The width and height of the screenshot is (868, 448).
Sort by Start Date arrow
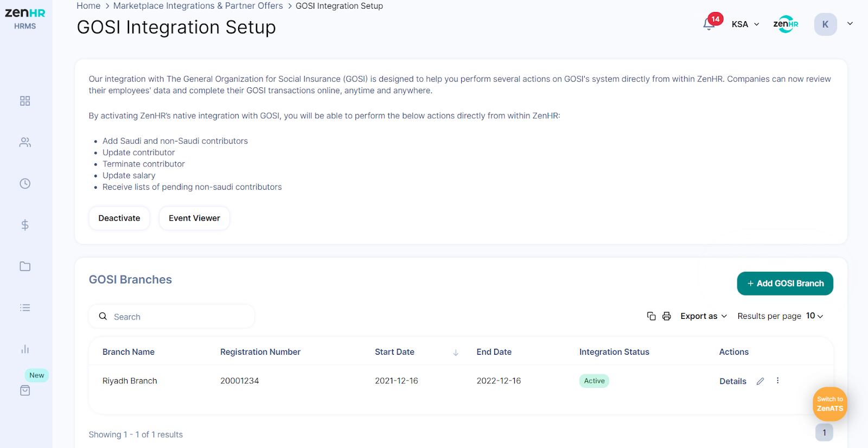pos(456,353)
